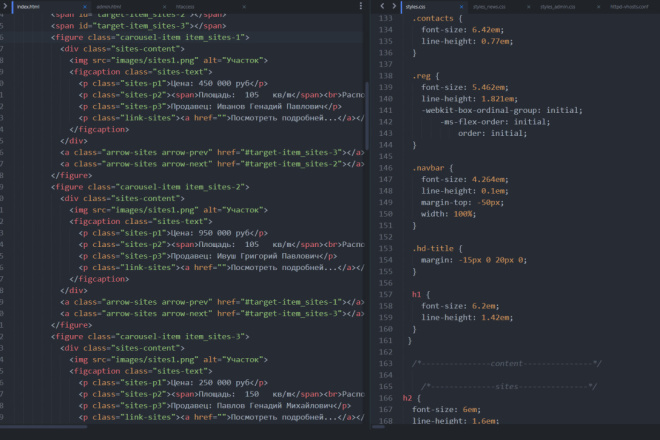Click the figure 'carousel-item item_sites-3' line
Viewport: 660px width, 440px height.
(x=150, y=337)
